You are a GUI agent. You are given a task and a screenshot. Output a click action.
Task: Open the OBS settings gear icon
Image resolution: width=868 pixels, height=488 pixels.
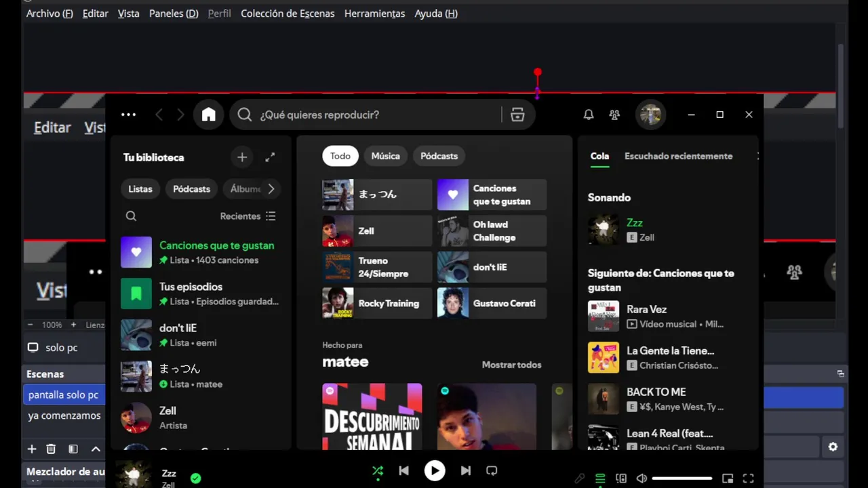coord(833,447)
